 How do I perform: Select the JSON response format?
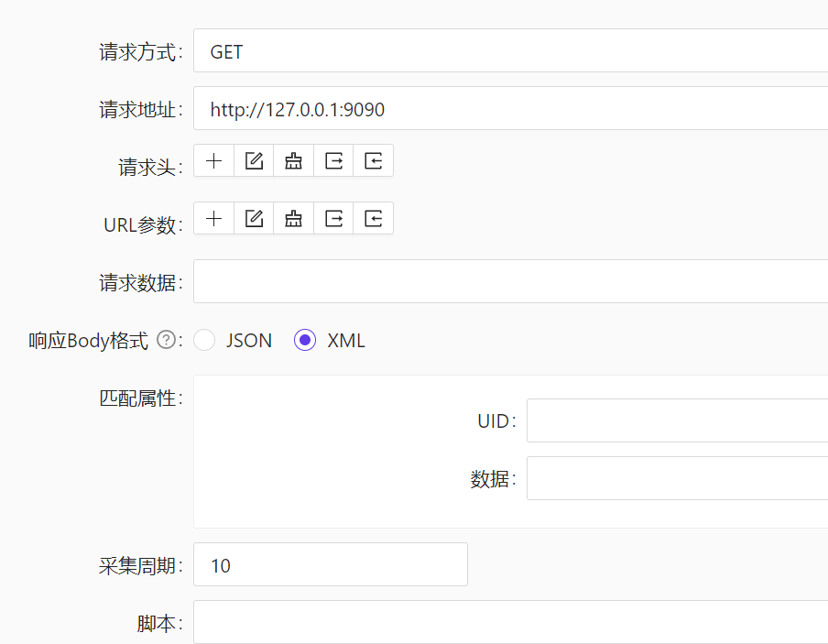pyautogui.click(x=205, y=340)
